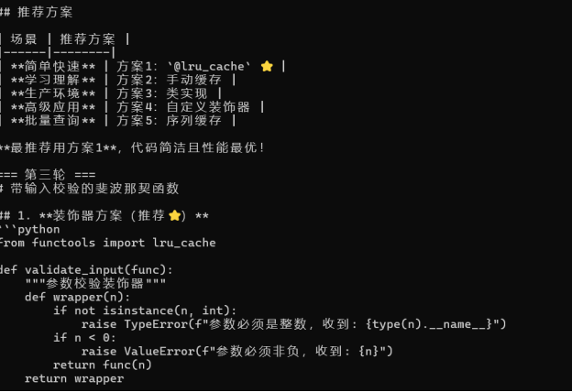Click the 方案5: 序列缓存 cell
The image size is (572, 392).
click(175, 120)
